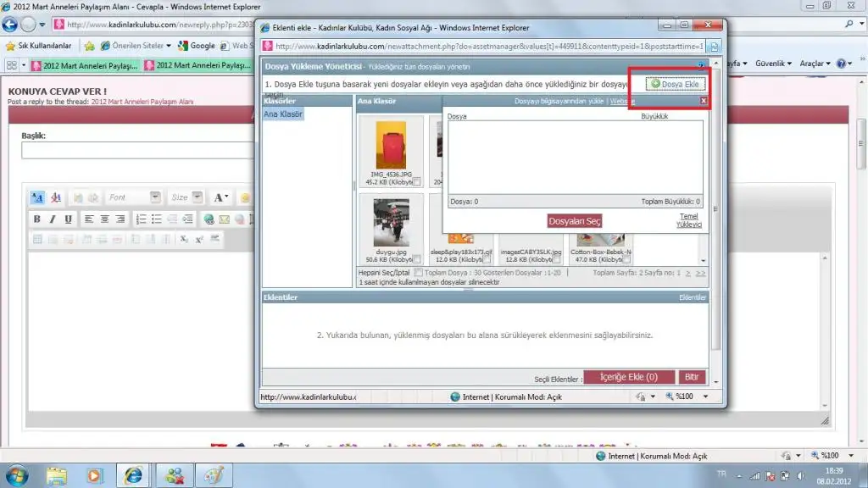Decrease indent in the editor
This screenshot has height=488, width=868.
pyautogui.click(x=172, y=219)
